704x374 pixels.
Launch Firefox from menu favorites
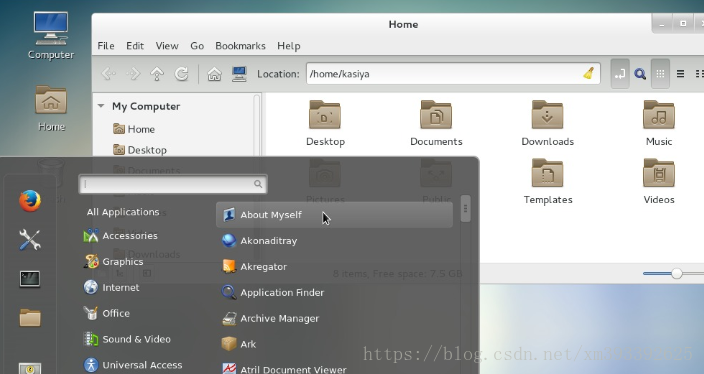tap(30, 201)
